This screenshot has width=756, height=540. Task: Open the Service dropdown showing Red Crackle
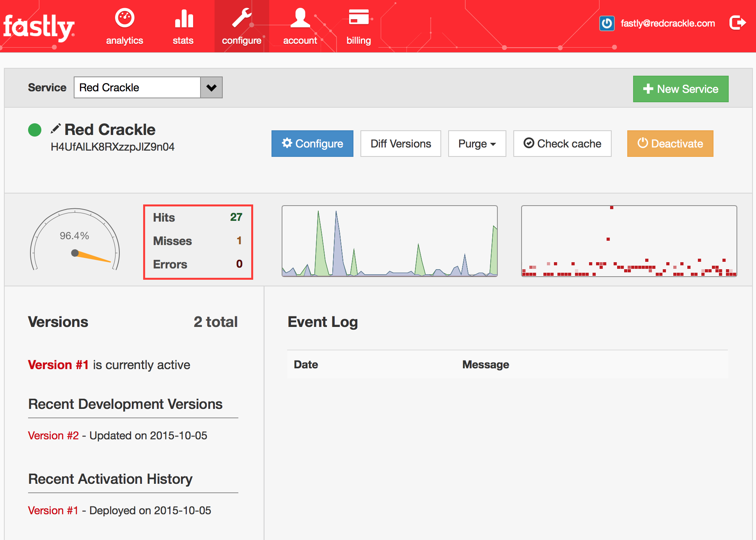tap(148, 87)
